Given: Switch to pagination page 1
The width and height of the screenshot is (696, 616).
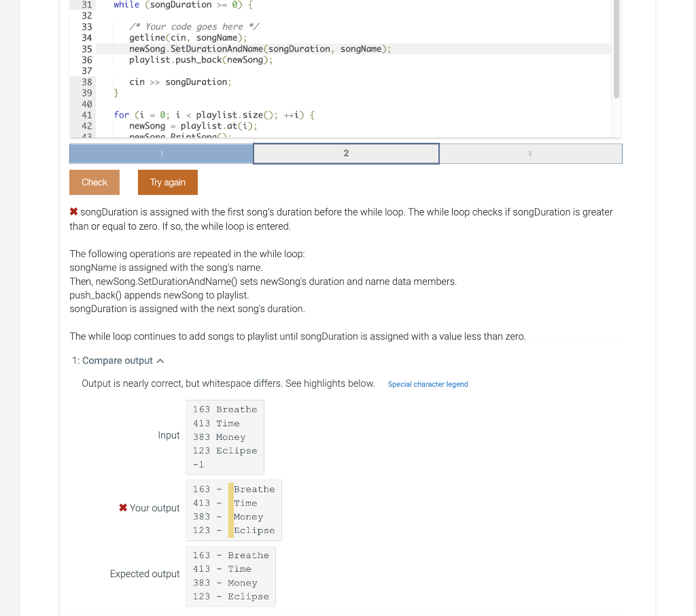Looking at the screenshot, I should (x=161, y=153).
